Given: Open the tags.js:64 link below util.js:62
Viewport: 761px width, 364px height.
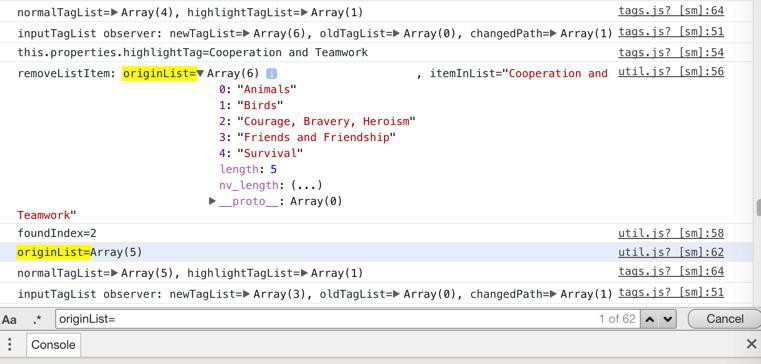Looking at the screenshot, I should [671, 271].
